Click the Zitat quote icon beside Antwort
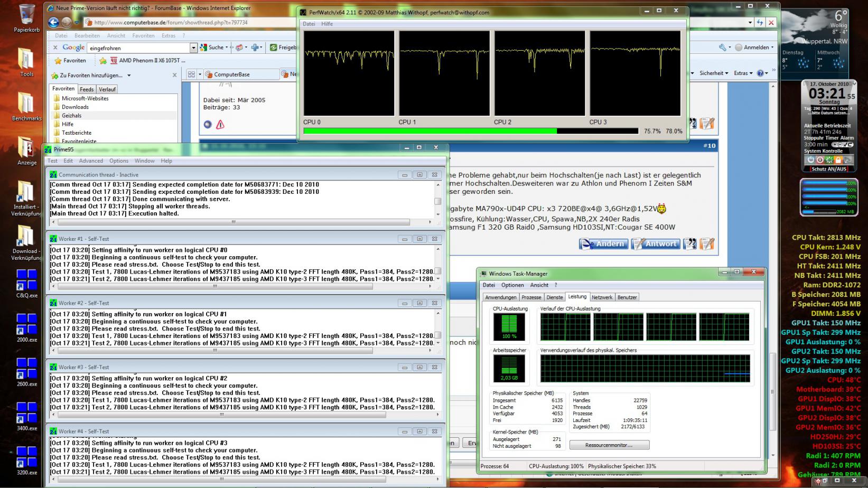 click(689, 243)
